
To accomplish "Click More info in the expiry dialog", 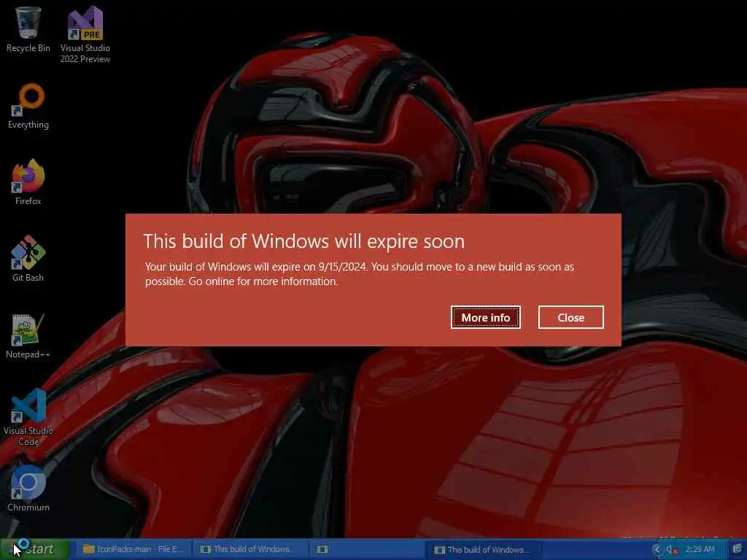I will (x=485, y=317).
